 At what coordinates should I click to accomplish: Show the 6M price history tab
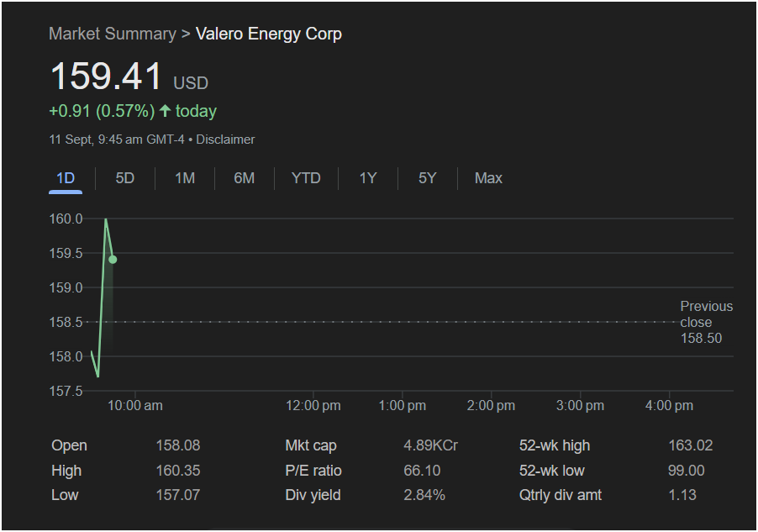244,178
